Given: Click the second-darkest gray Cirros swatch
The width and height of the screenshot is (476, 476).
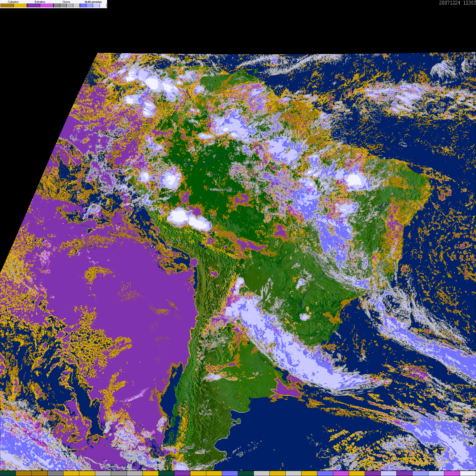Looking at the screenshot, I should coord(63,5).
